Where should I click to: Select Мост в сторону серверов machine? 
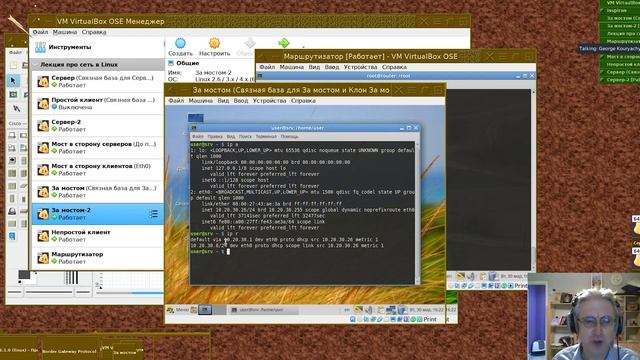pos(98,147)
